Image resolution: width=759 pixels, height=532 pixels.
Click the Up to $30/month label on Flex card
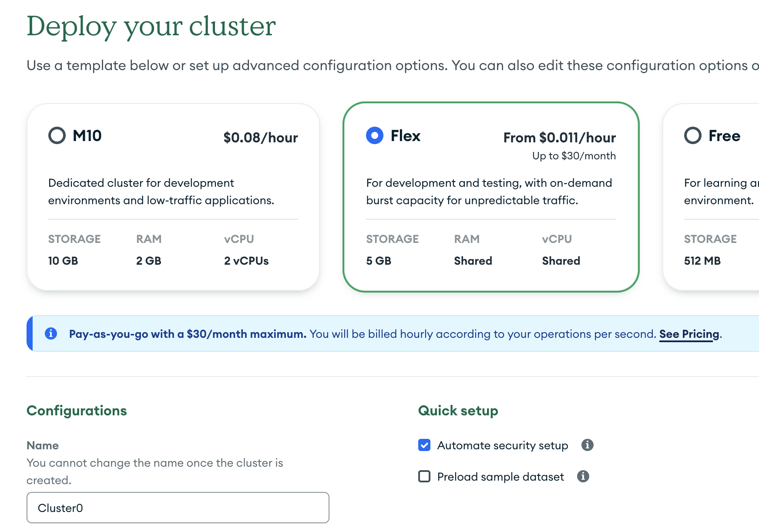pyautogui.click(x=574, y=155)
